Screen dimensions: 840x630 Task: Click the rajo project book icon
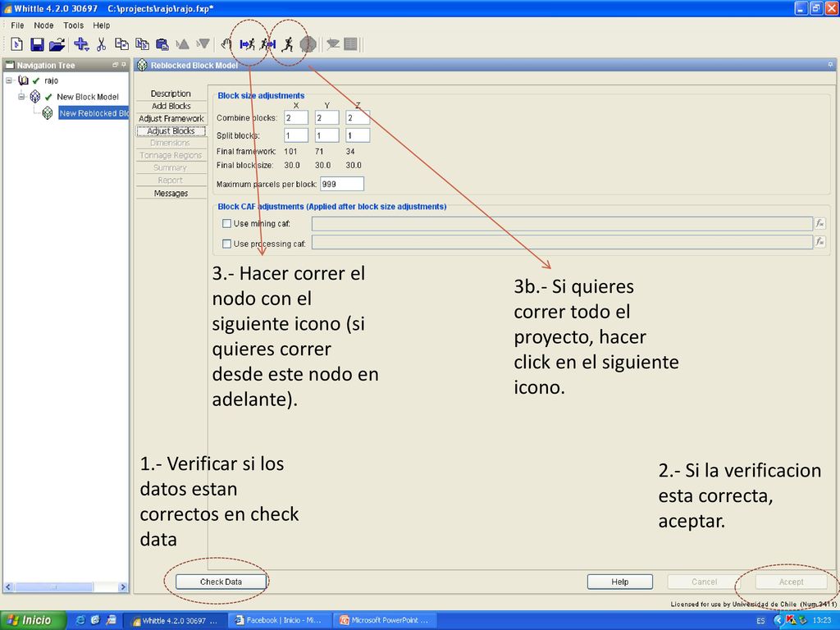(23, 80)
